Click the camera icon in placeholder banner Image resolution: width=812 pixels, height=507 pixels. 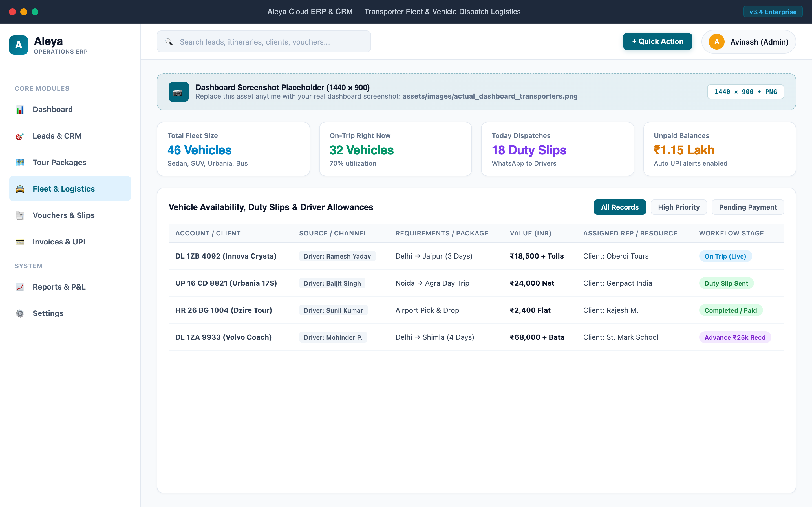[178, 92]
